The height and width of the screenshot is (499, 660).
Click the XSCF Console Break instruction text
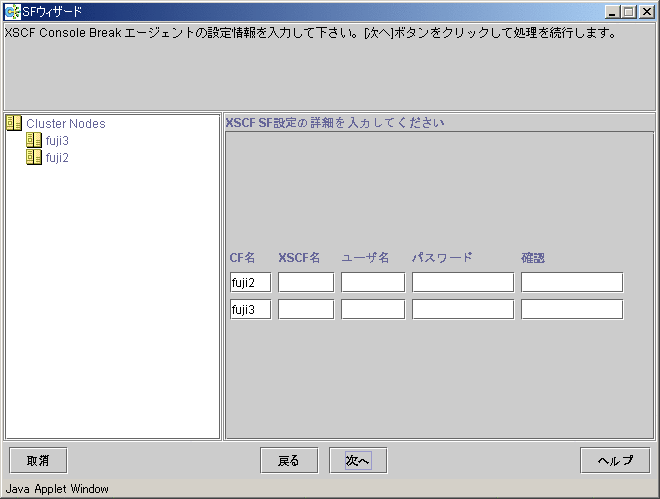(x=311, y=32)
